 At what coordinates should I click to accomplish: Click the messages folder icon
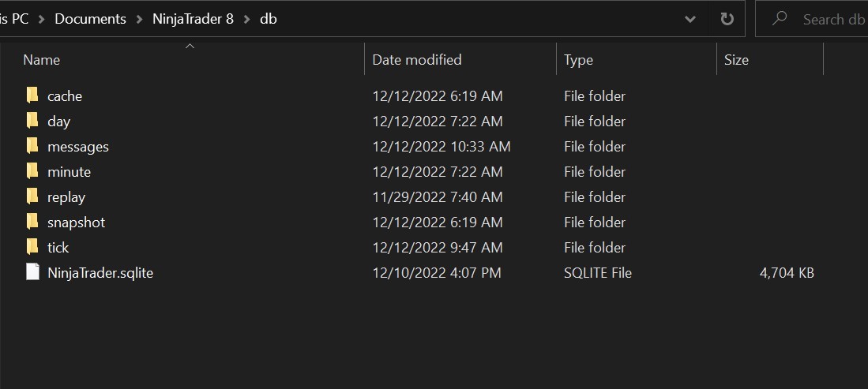coord(32,147)
